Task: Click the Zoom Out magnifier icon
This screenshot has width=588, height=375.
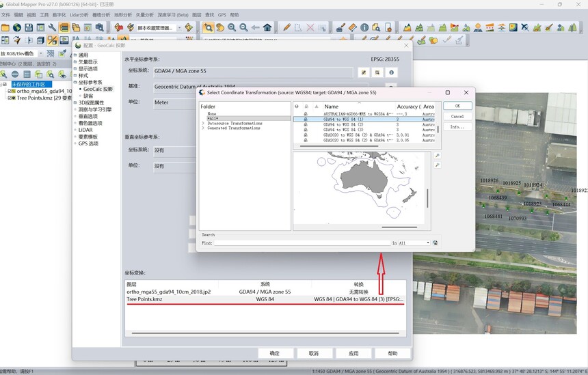Action: [x=244, y=27]
